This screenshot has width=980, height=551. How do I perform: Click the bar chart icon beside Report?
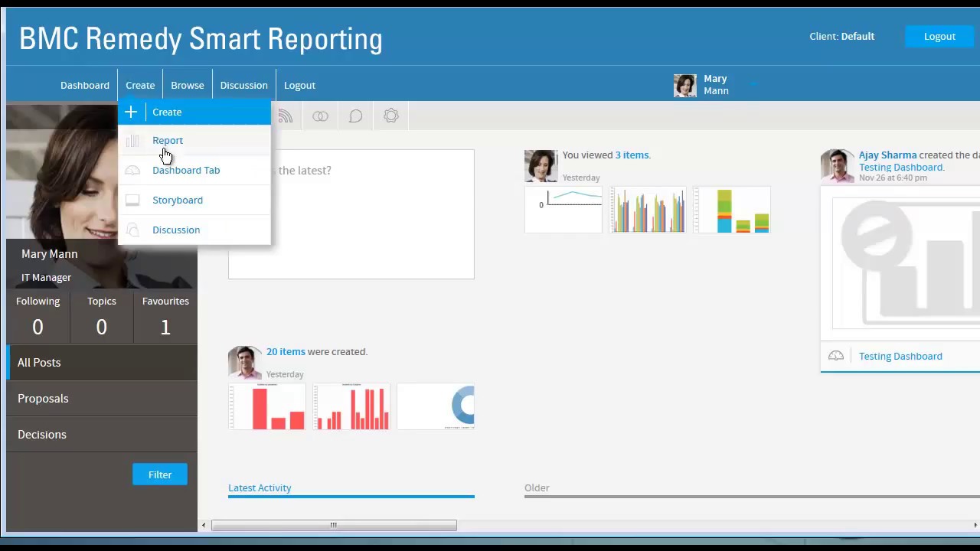click(132, 141)
